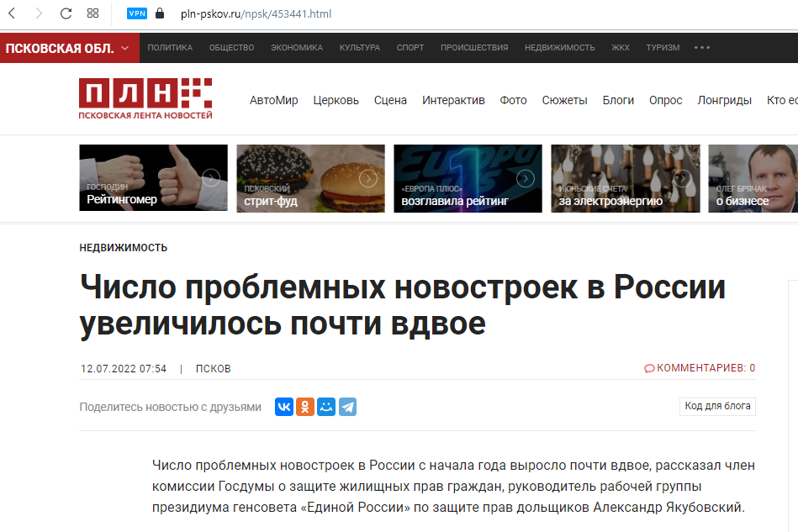The width and height of the screenshot is (798, 532).
Task: Open the Недвижимость top menu section
Action: pos(559,48)
